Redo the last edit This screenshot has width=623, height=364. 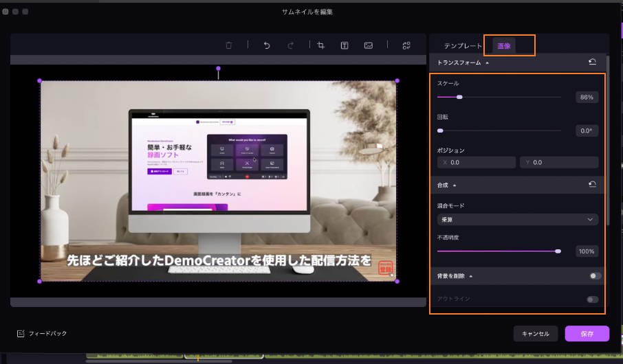290,45
